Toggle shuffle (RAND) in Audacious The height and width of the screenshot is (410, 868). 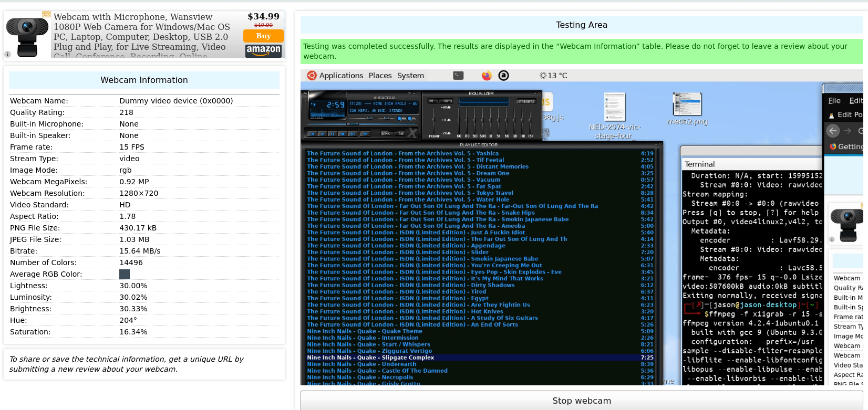click(x=386, y=133)
